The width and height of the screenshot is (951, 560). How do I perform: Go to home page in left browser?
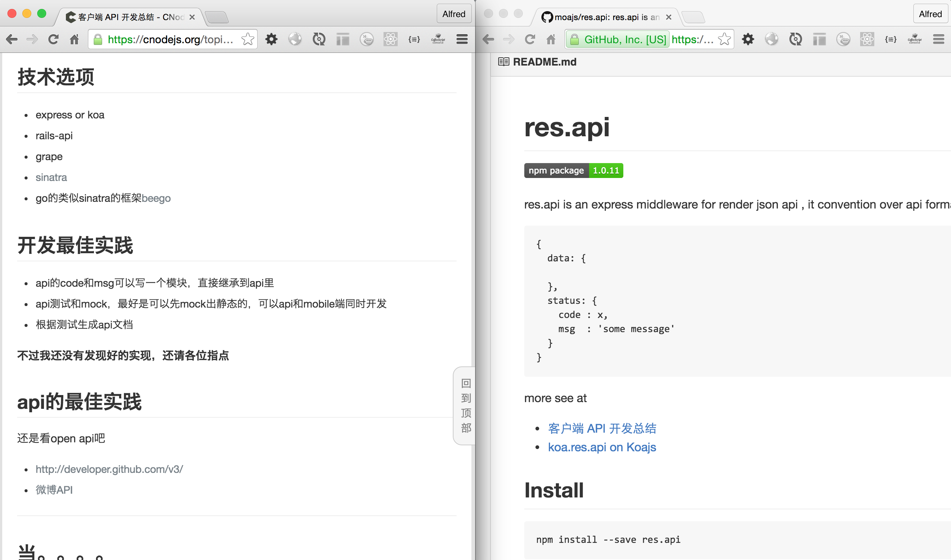click(x=74, y=39)
